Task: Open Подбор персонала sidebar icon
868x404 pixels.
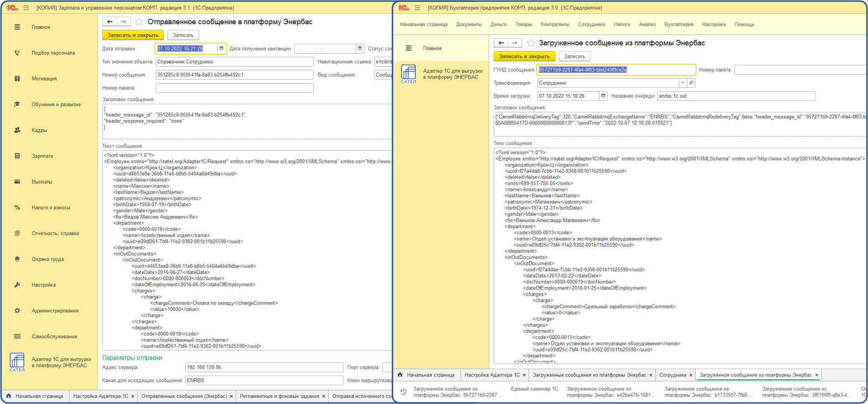Action: click(x=17, y=53)
